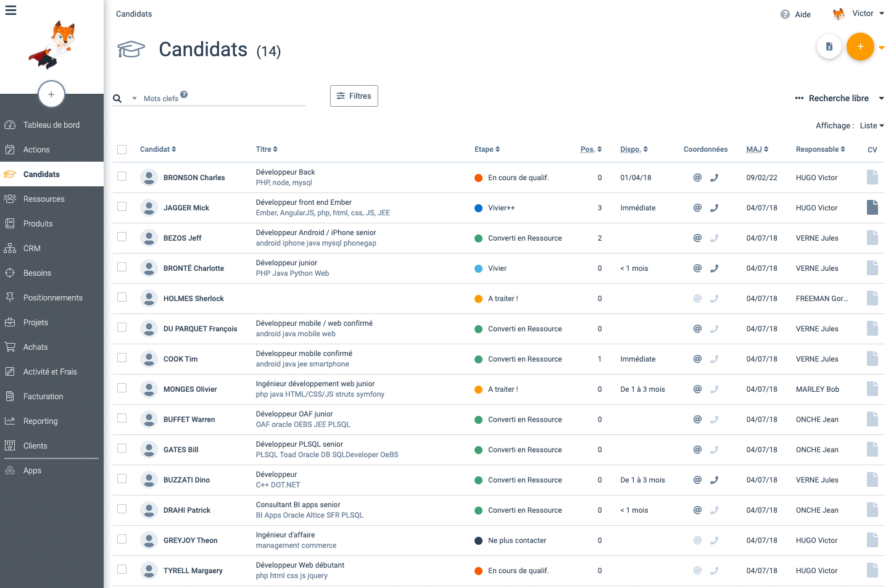This screenshot has height=588, width=891.
Task: Open JAGGER Mick's CV document icon
Action: 872,207
